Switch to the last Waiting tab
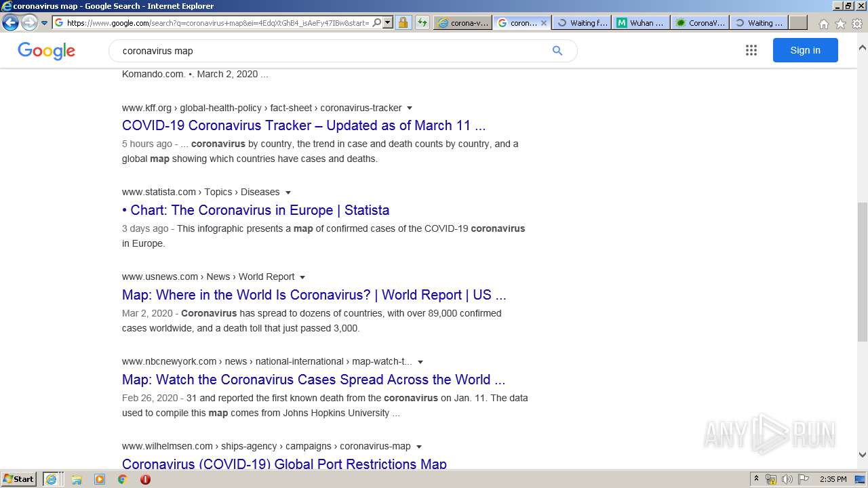Image resolution: width=868 pixels, height=488 pixels. (x=759, y=22)
